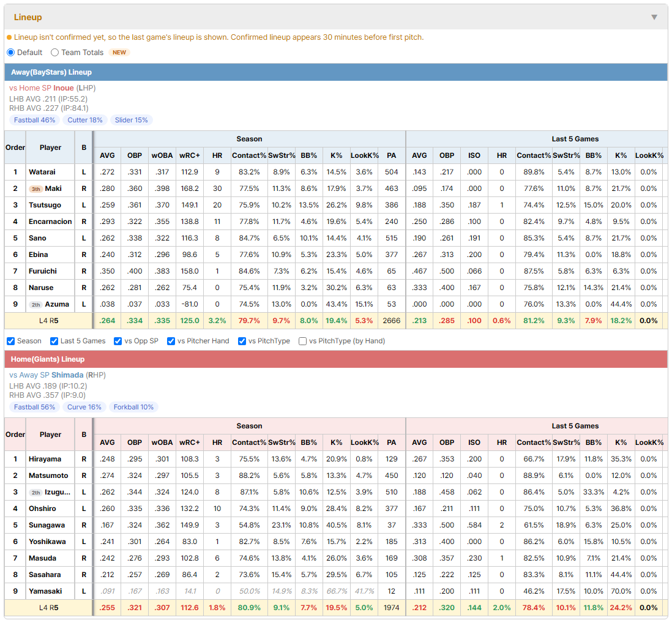Uncheck the vs Pitcher Hand checkbox
The image size is (672, 623).
coord(171,341)
